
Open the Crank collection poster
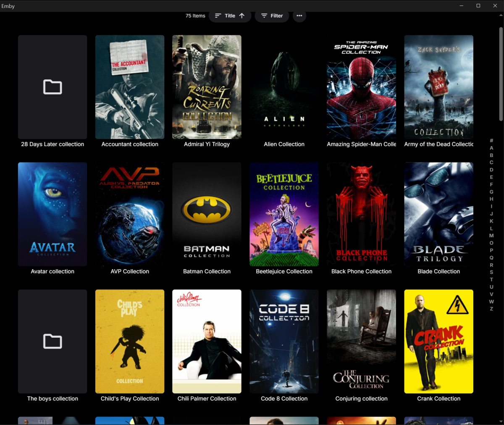(438, 341)
